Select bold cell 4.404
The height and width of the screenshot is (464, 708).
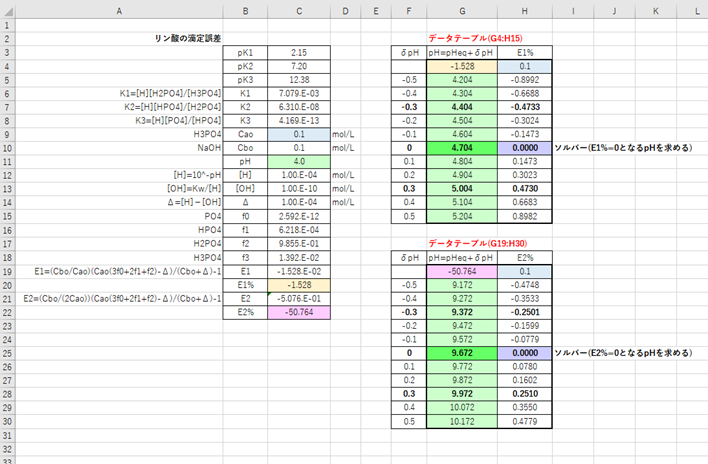point(462,107)
